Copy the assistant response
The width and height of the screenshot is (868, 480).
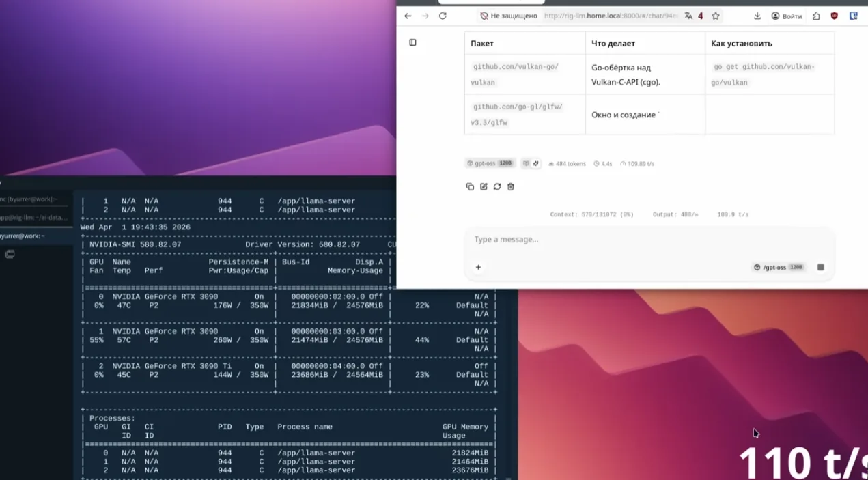click(470, 186)
